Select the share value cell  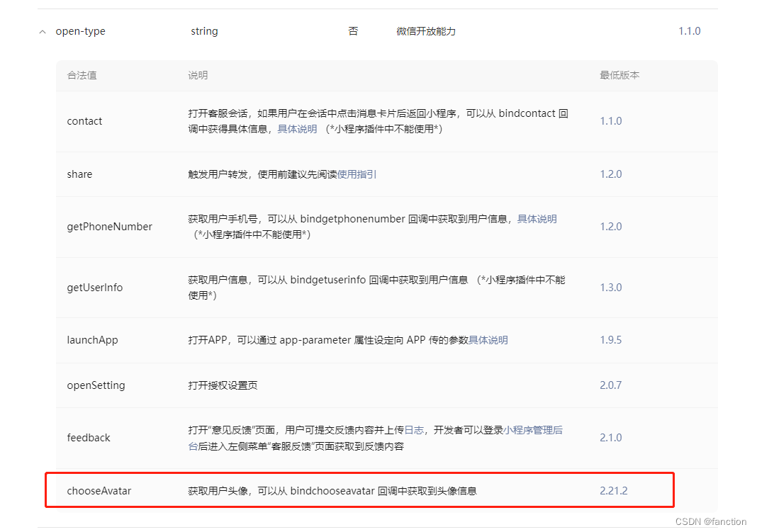point(79,174)
